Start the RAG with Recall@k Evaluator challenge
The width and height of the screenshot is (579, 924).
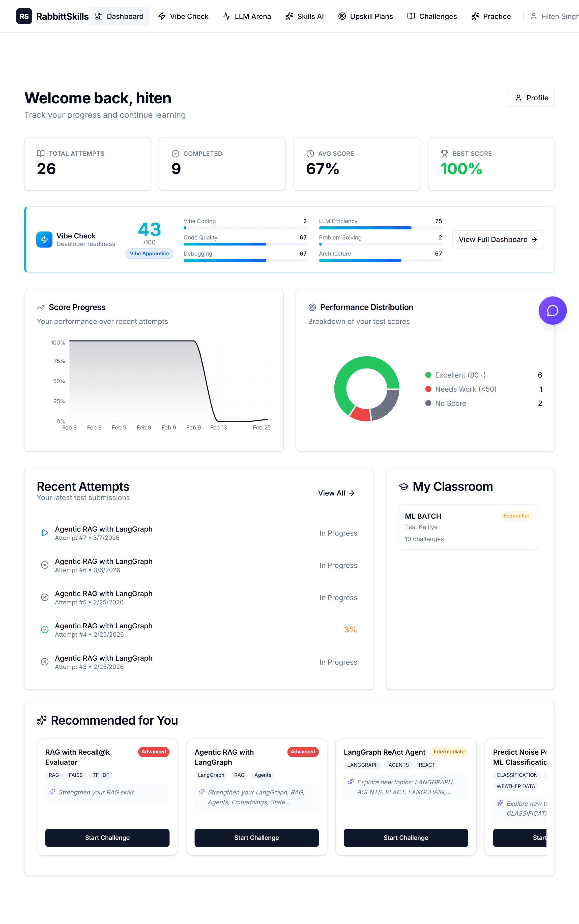[x=107, y=838]
